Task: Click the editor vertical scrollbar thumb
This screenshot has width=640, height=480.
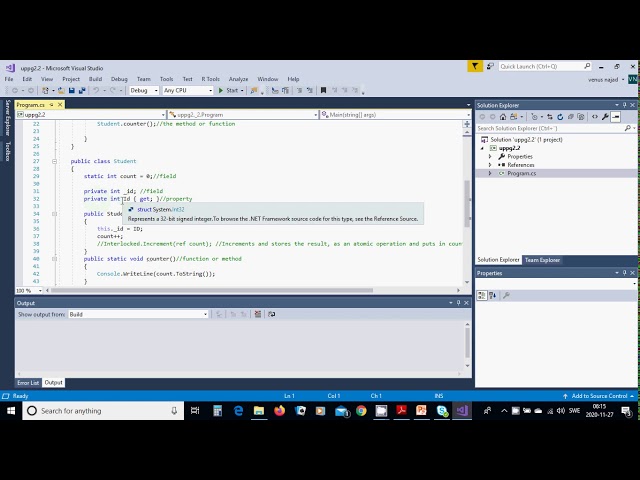Action: tap(467, 203)
